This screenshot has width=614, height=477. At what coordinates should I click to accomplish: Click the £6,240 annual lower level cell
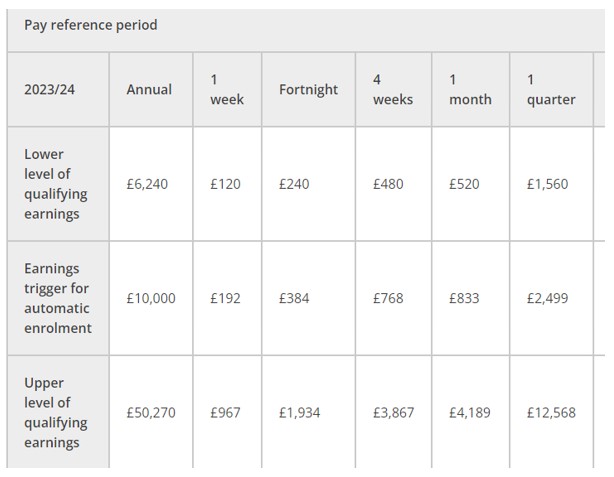coord(147,184)
